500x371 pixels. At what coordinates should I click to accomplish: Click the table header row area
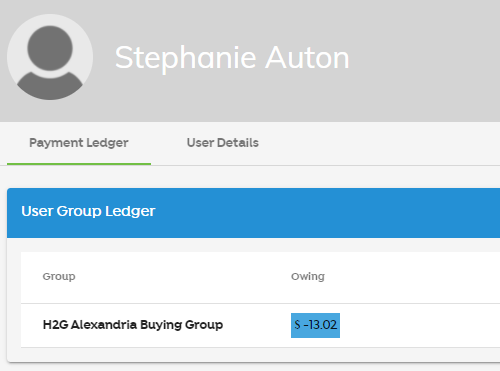[x=260, y=278]
